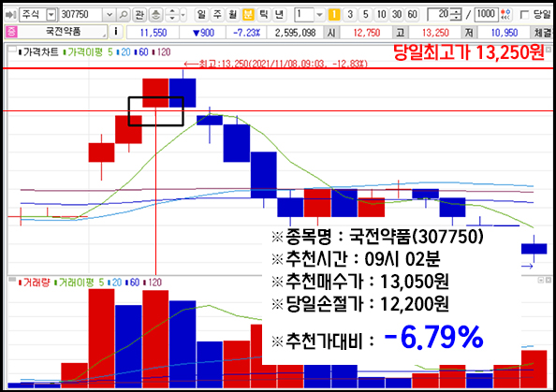Click the spinner arrows beside the 20 field
556x392 pixels.
pos(457,15)
